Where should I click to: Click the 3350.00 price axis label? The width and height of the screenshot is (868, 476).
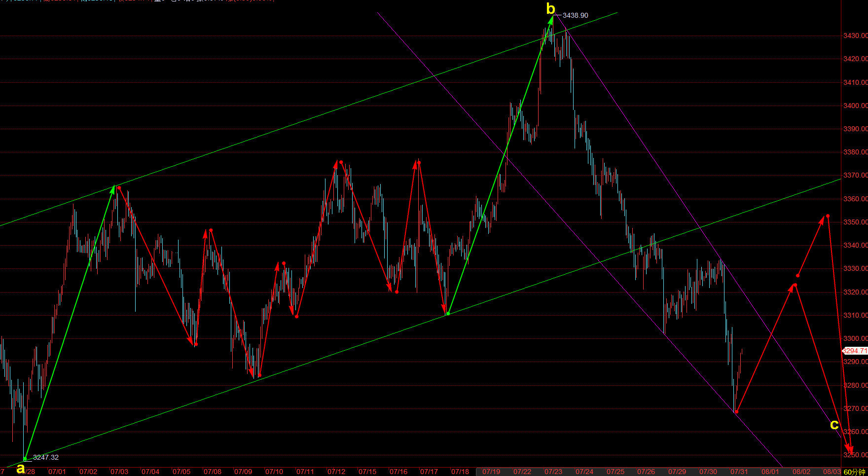click(855, 222)
